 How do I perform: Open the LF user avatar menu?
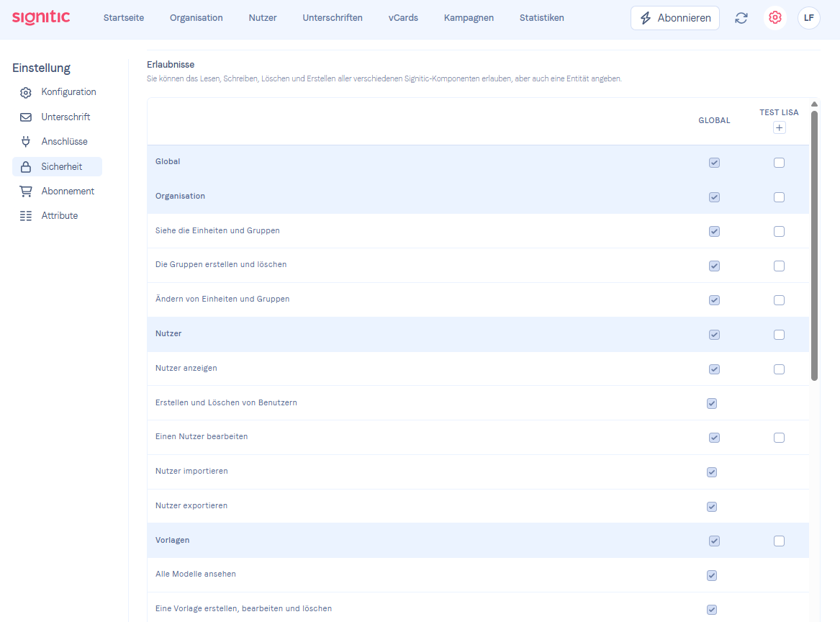[808, 18]
